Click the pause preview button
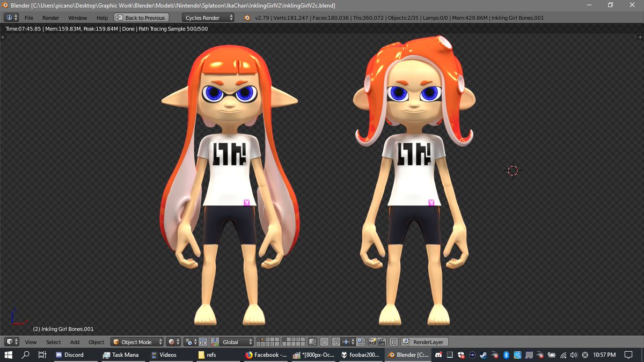Screen dimensions: 644x362 (393, 342)
